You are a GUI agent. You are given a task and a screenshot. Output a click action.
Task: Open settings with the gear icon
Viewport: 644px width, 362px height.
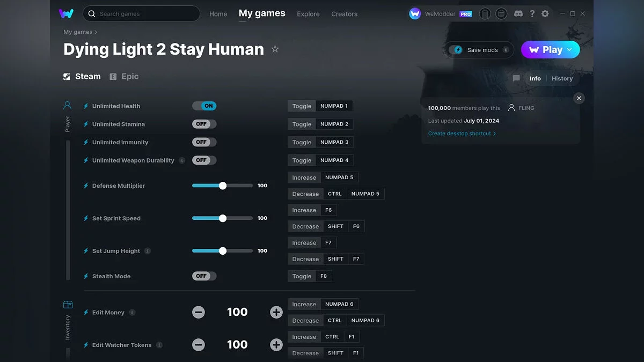[545, 13]
